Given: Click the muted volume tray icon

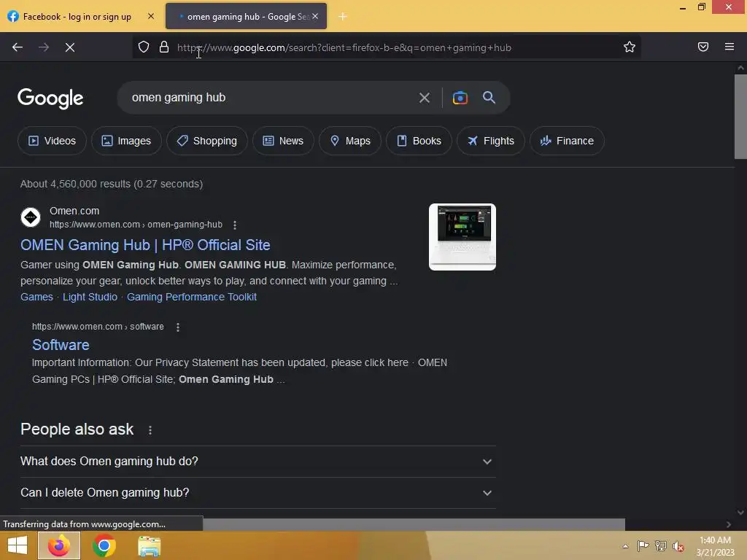Looking at the screenshot, I should pyautogui.click(x=678, y=546).
